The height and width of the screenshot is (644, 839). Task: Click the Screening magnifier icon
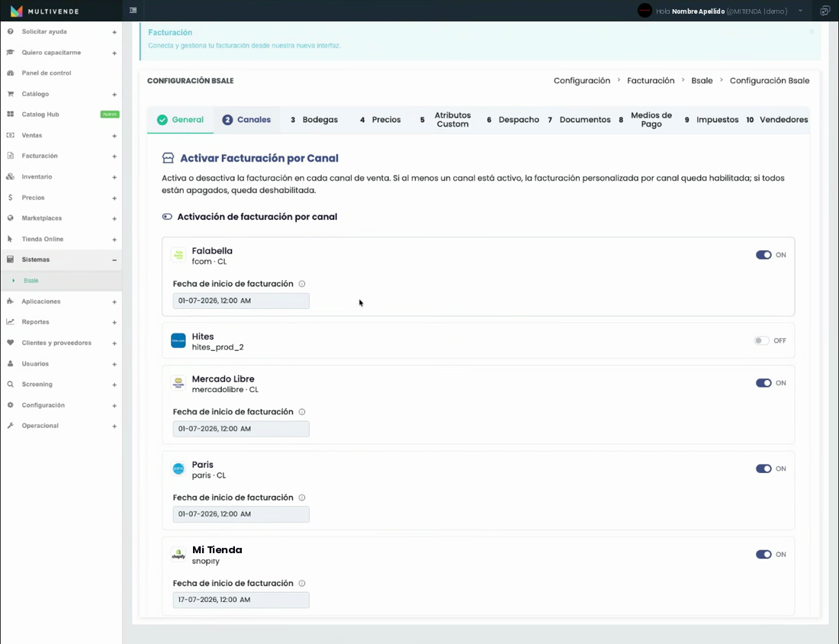[10, 385]
